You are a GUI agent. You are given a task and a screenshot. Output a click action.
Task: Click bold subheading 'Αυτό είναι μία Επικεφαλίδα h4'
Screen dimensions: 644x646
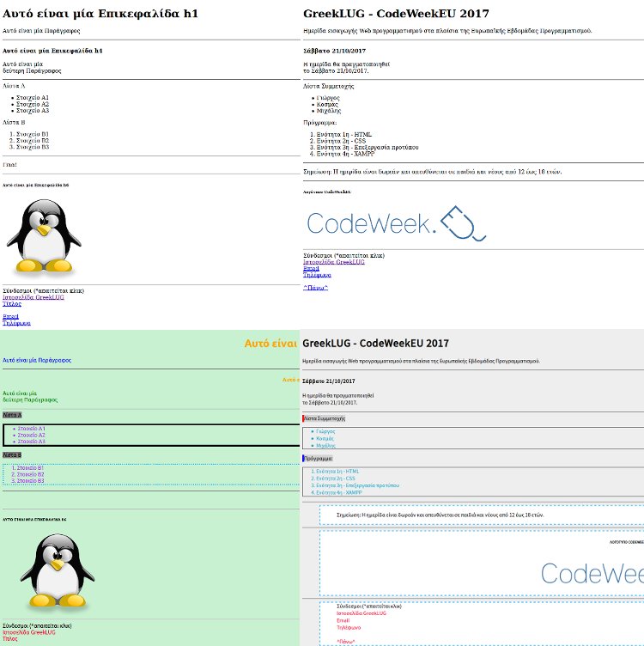tap(52, 51)
